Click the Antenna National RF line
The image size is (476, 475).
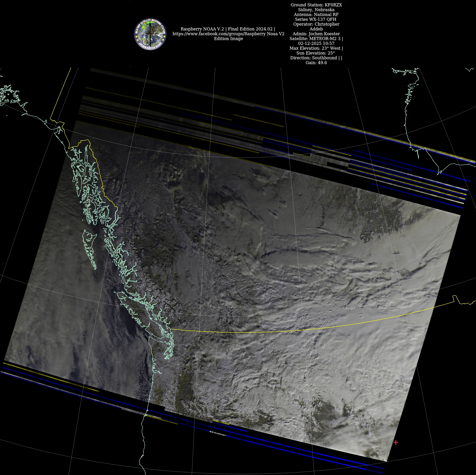point(316,15)
